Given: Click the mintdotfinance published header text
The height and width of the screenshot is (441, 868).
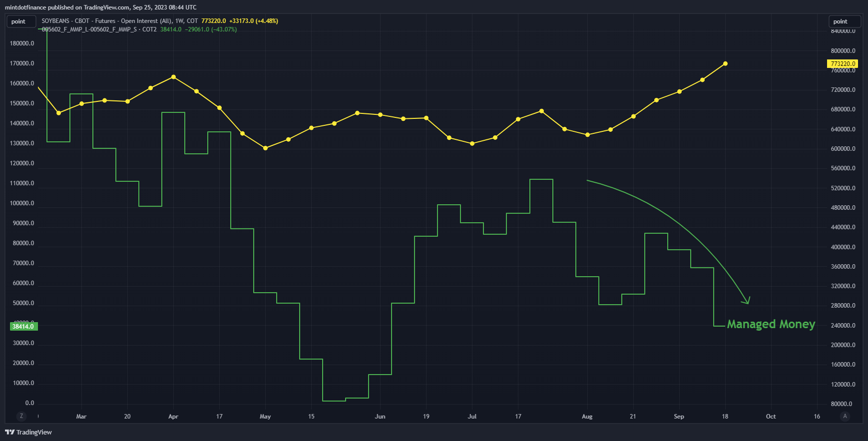Looking at the screenshot, I should point(101,7).
